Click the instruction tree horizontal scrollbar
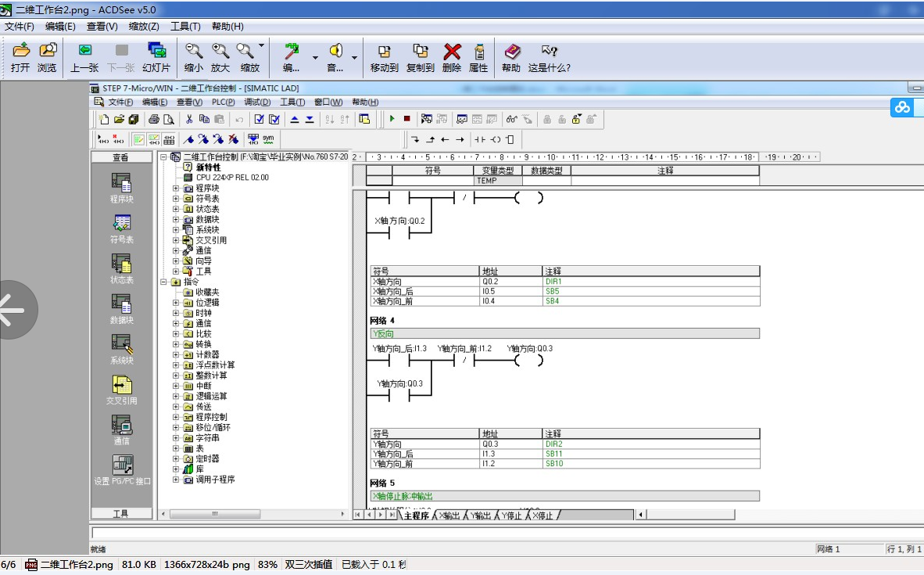This screenshot has width=924, height=575. pos(253,514)
